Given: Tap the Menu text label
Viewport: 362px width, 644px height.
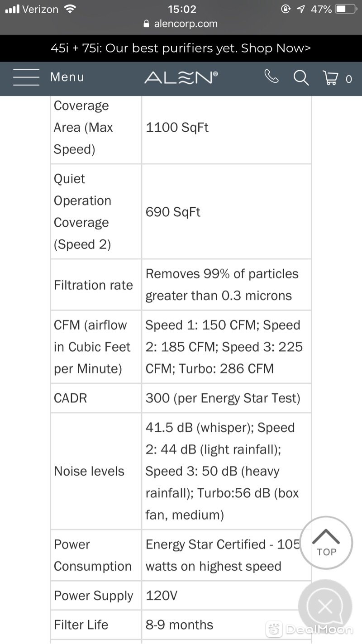Looking at the screenshot, I should click(x=67, y=77).
